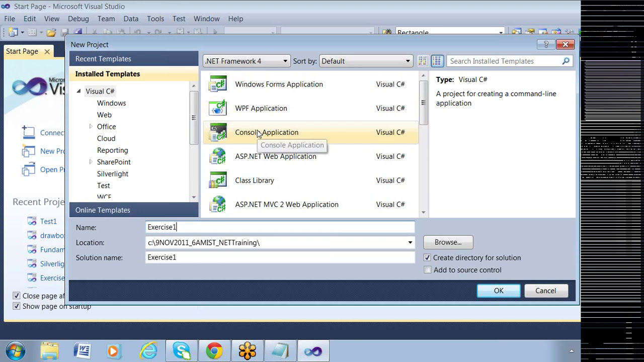Click the Test1 recent project icon

[x=32, y=221]
